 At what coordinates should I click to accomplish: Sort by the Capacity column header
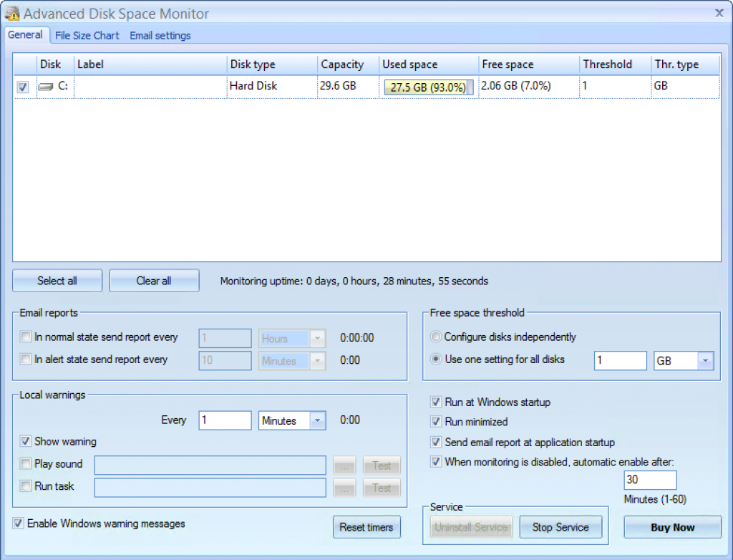342,64
